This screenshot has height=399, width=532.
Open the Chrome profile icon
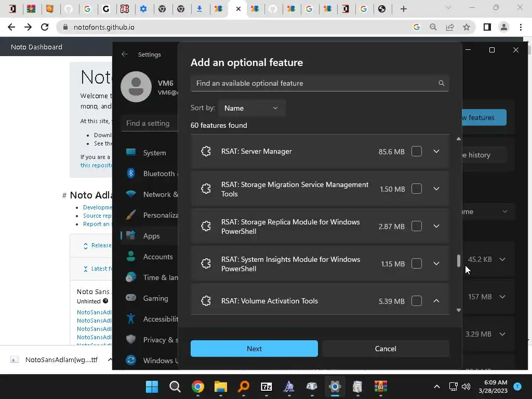(x=504, y=27)
